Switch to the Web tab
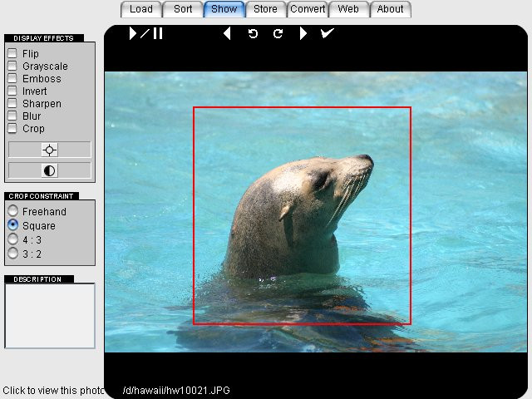This screenshot has width=532, height=399. click(348, 9)
